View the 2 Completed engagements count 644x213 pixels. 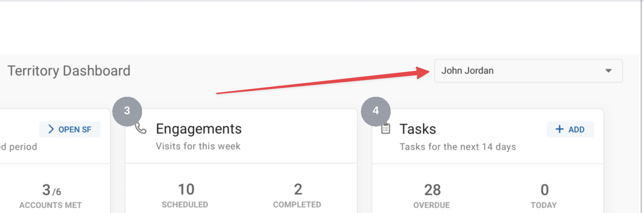coord(297,190)
